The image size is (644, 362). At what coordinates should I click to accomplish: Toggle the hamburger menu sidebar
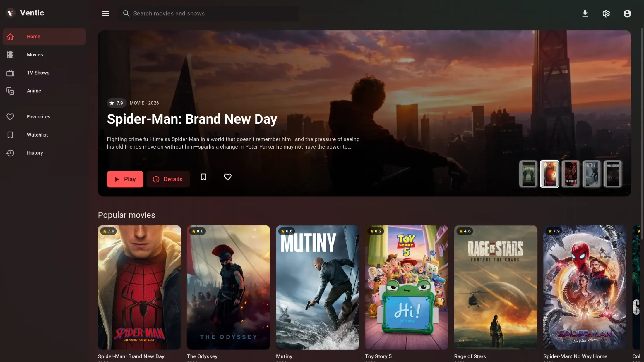(105, 13)
